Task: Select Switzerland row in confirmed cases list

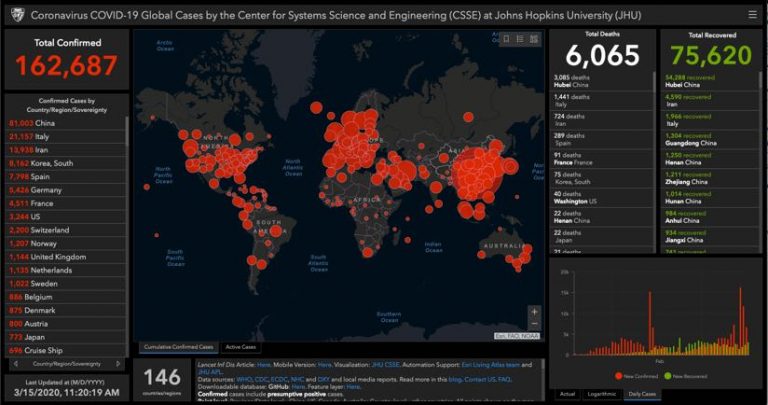Action: click(66, 230)
